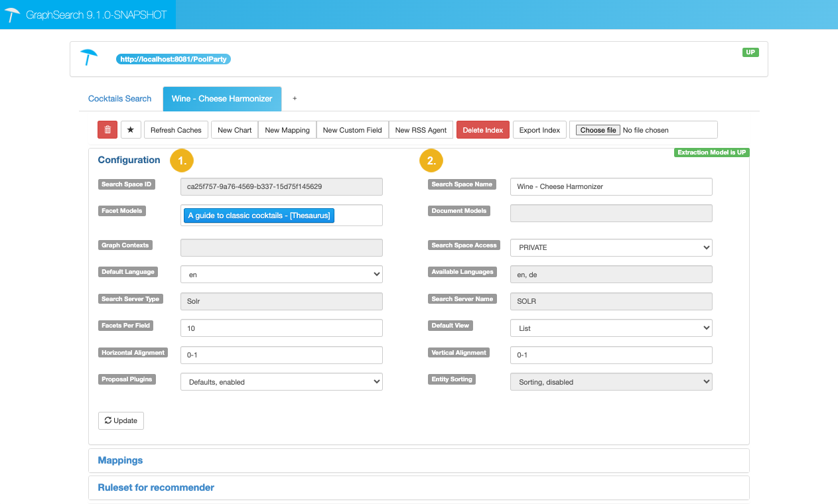Click the Update button
The height and width of the screenshot is (504, 838).
(121, 420)
